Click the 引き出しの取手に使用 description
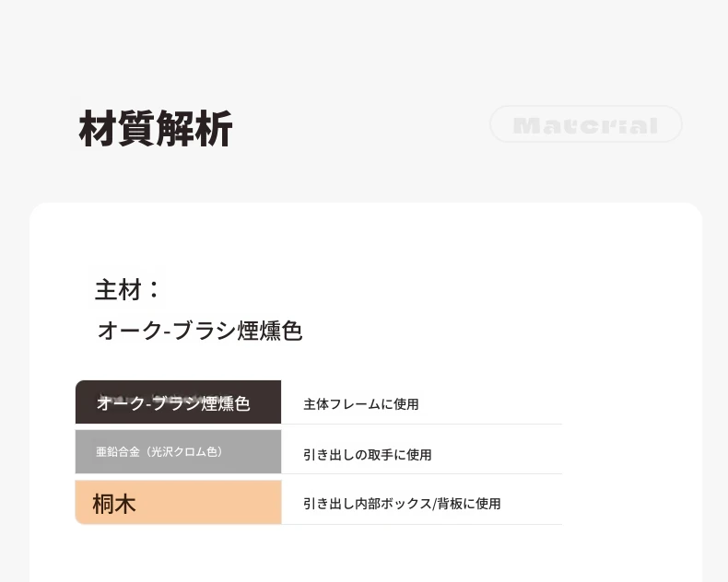This screenshot has width=728, height=582. click(368, 455)
